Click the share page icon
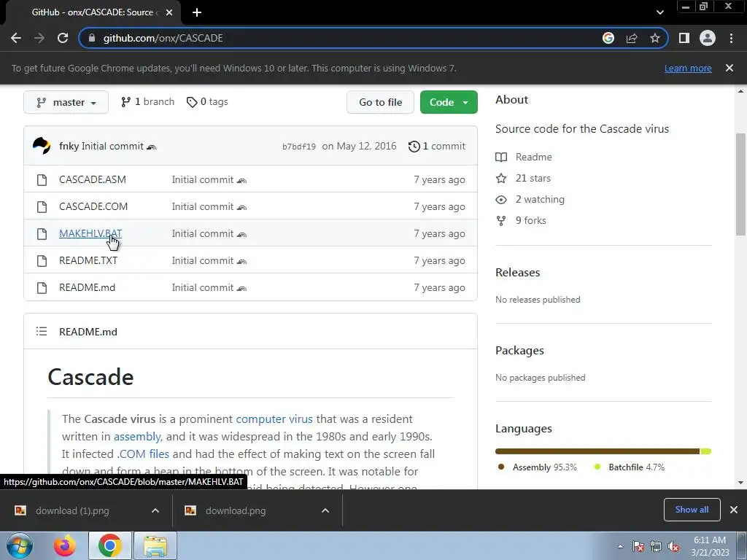The width and height of the screenshot is (747, 560). tap(632, 38)
